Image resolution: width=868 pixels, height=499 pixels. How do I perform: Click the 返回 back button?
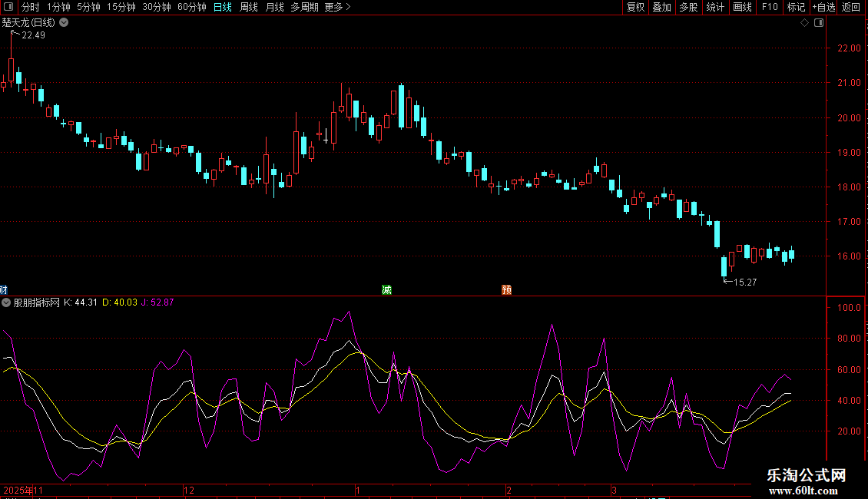tap(851, 8)
